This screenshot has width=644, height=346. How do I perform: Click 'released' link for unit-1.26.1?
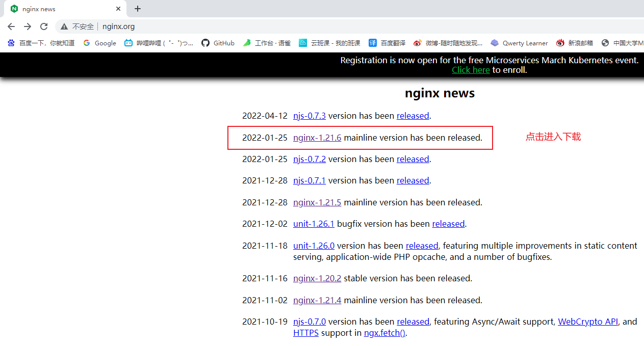(x=448, y=224)
